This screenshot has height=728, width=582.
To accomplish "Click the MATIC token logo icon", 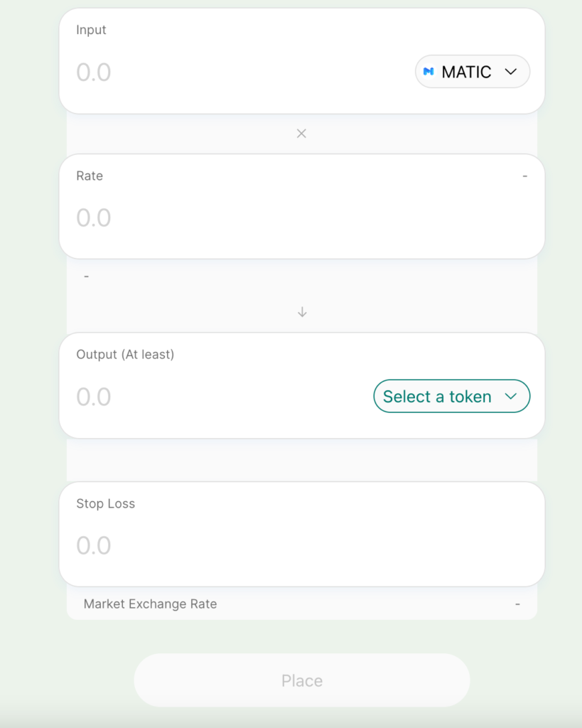I will pyautogui.click(x=429, y=72).
